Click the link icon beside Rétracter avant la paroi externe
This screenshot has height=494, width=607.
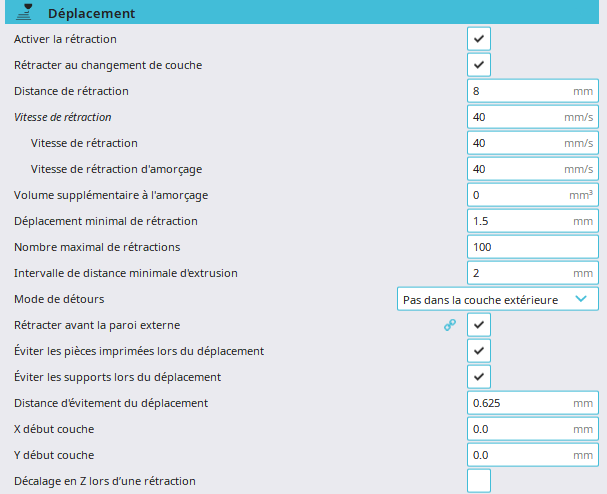(x=449, y=325)
